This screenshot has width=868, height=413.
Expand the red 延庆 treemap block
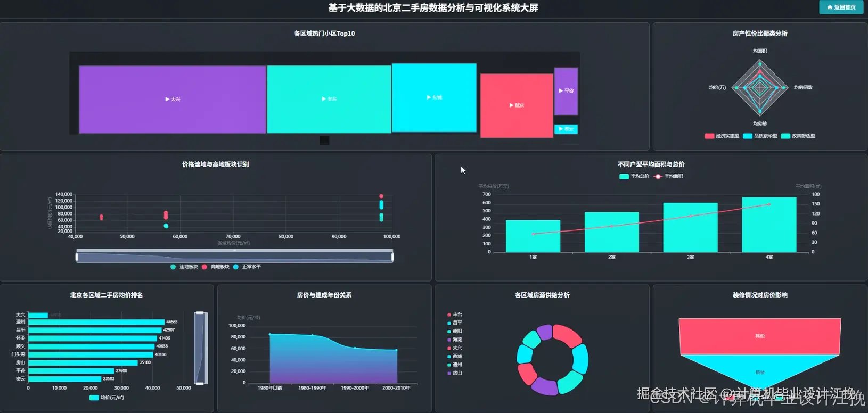tap(517, 105)
